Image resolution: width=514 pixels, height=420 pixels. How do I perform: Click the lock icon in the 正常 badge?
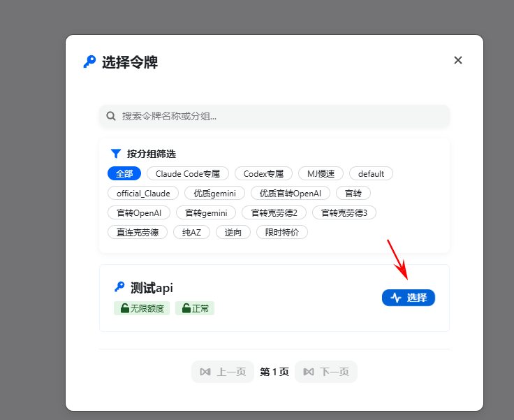point(186,308)
